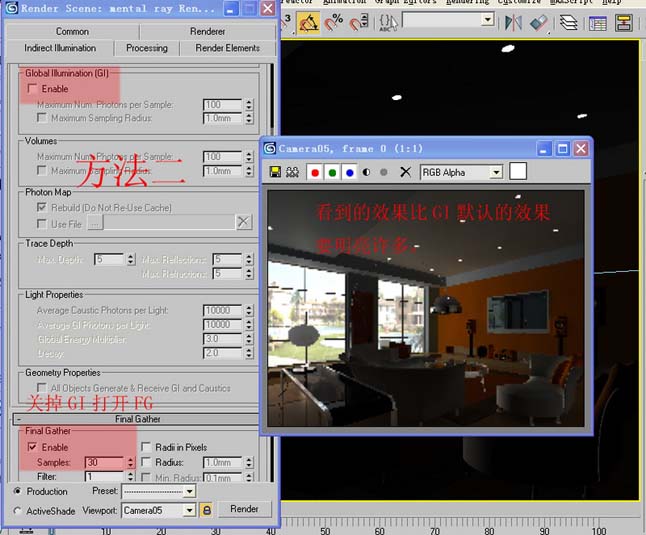Click the rendered living room image
The image size is (646, 535).
(426, 308)
